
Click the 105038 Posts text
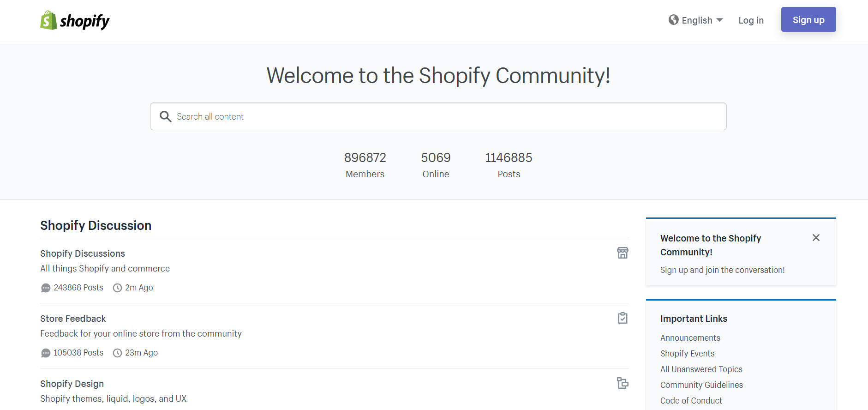pyautogui.click(x=78, y=353)
